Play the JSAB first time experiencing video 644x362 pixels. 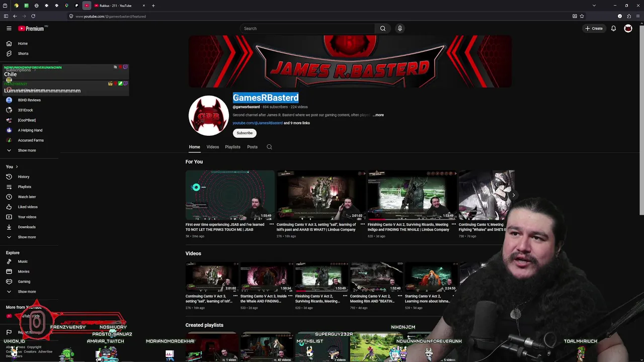[230, 195]
